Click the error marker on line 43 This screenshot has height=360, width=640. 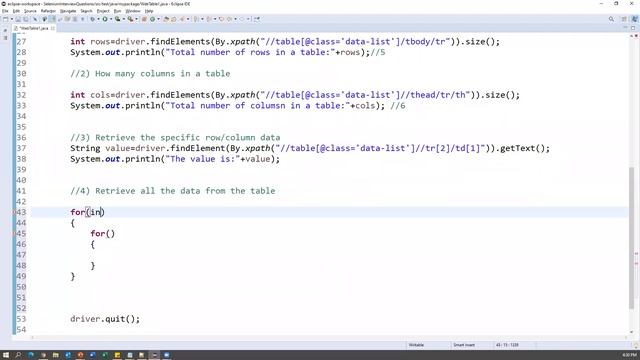point(14,212)
